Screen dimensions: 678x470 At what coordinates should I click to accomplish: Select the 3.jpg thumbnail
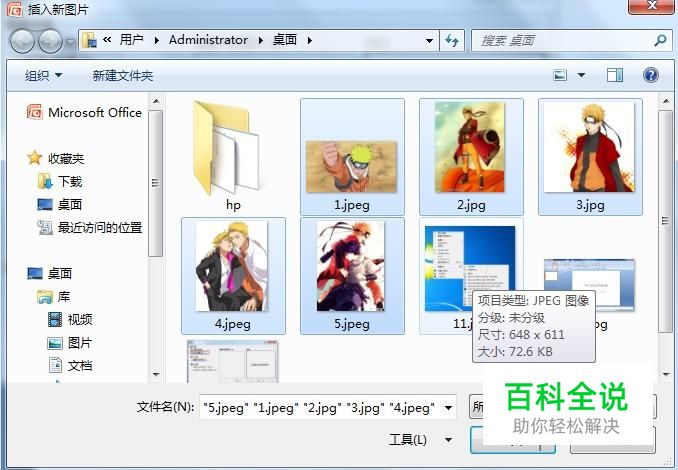[x=590, y=157]
